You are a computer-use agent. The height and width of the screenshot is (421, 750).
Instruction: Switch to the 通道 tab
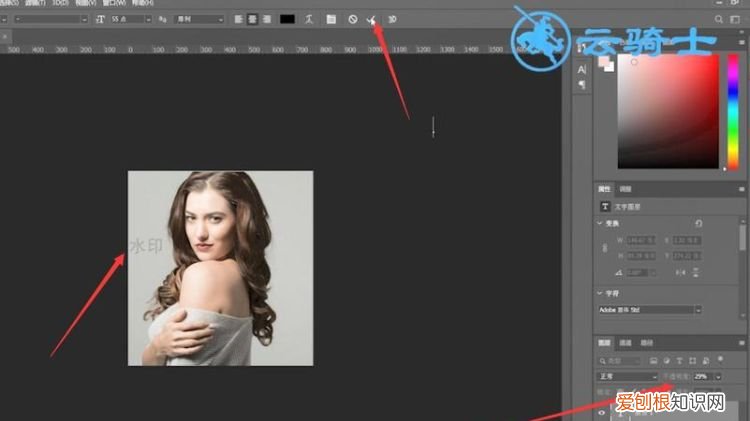point(625,342)
